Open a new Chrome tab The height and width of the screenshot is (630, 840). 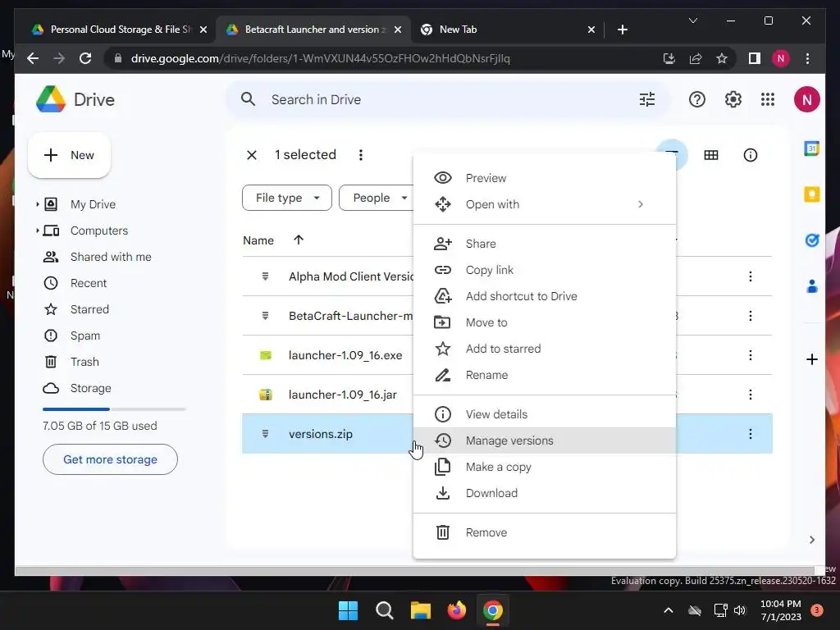click(622, 30)
